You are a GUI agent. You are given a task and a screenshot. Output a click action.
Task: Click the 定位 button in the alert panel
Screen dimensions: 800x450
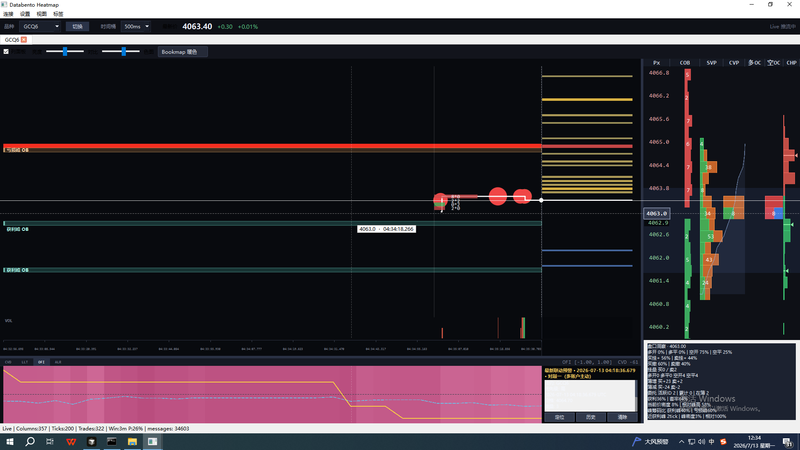tap(560, 417)
